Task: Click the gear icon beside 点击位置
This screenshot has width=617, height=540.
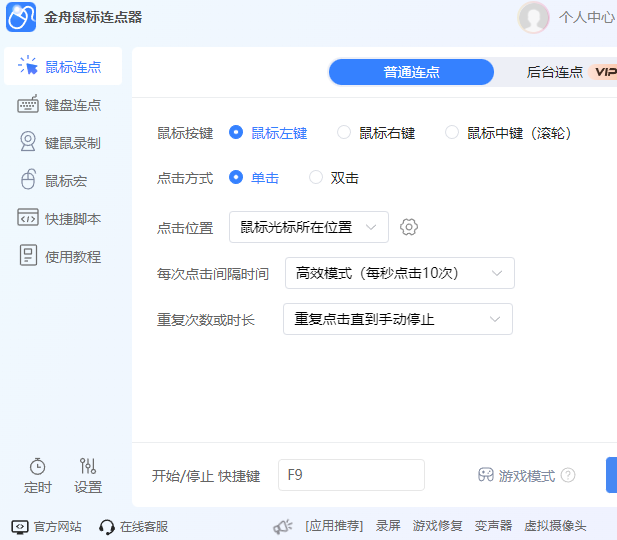Action: click(408, 227)
